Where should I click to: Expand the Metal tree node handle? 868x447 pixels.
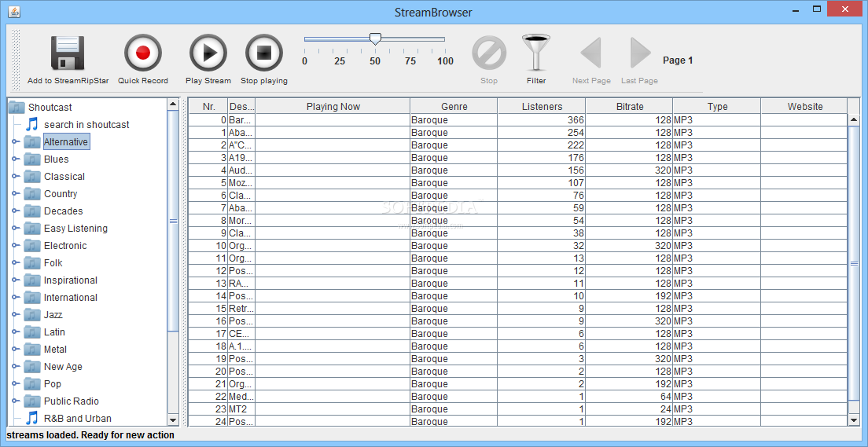click(x=15, y=349)
